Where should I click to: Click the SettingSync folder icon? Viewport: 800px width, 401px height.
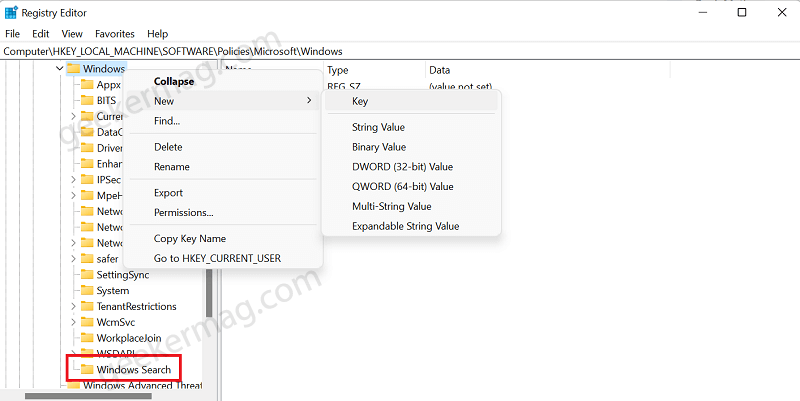(87, 274)
